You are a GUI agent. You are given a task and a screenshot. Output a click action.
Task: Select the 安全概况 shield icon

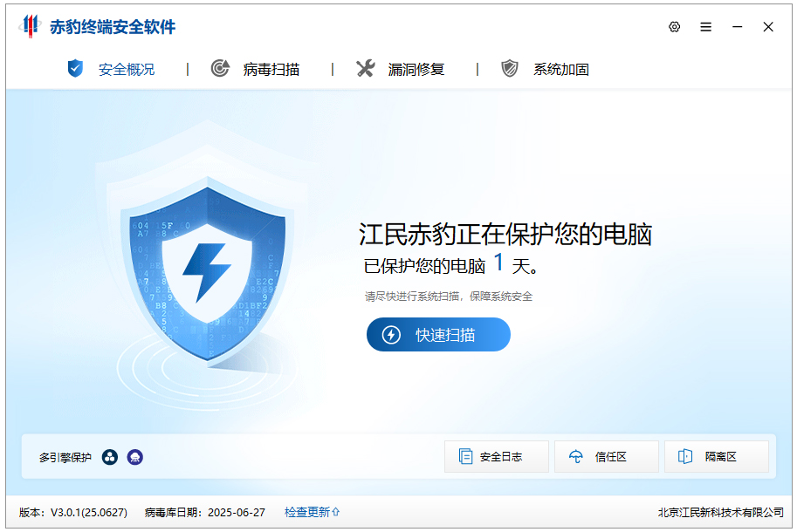pyautogui.click(x=74, y=68)
